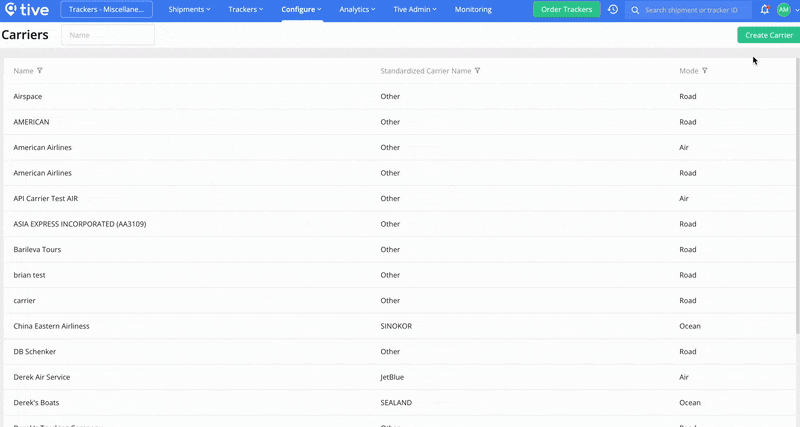Select Derek's Boats carrier
The width and height of the screenshot is (800, 427).
pos(399,403)
